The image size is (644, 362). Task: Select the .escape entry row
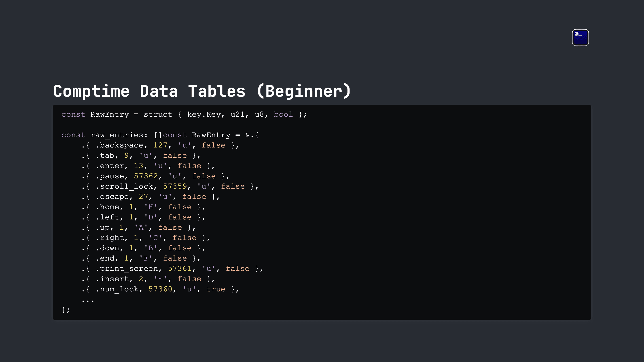pyautogui.click(x=150, y=197)
